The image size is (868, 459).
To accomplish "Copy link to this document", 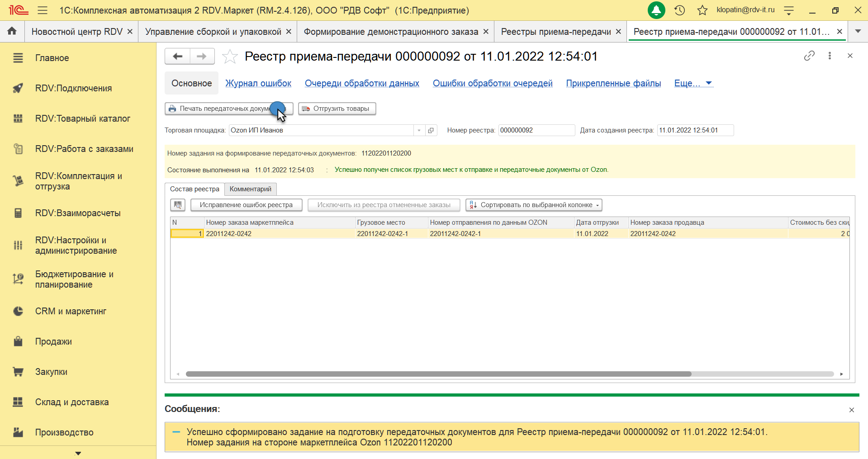I will 809,56.
